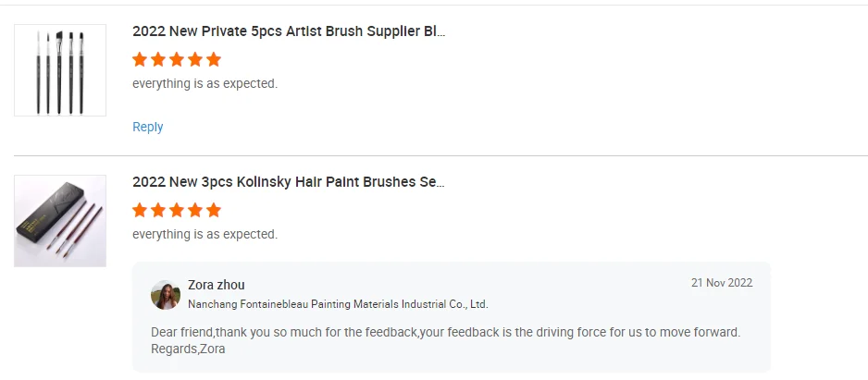This screenshot has height=380, width=868.
Task: Click Zora zhou's profile avatar
Action: 166,295
